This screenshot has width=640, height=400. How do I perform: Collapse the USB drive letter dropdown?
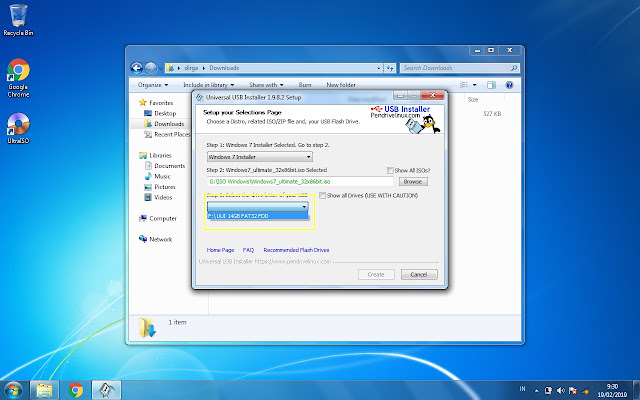(x=304, y=207)
